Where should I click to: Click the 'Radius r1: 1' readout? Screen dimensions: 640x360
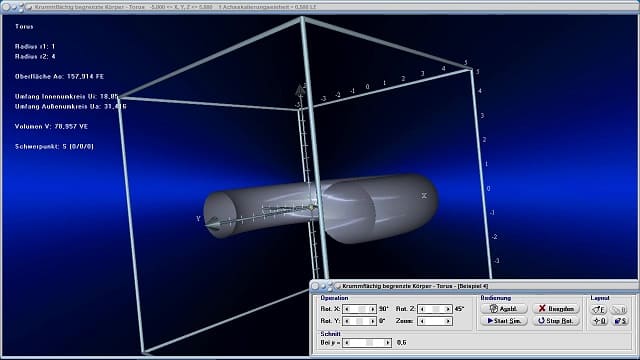click(35, 47)
